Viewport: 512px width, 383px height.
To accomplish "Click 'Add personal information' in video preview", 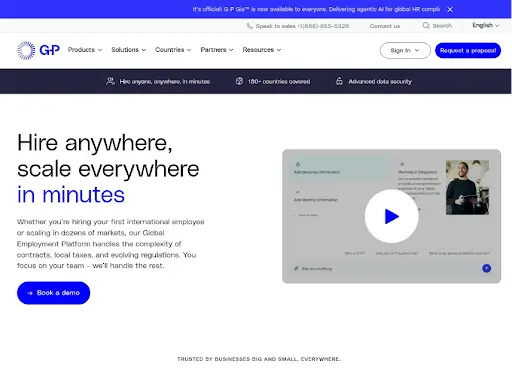I will click(x=317, y=172).
